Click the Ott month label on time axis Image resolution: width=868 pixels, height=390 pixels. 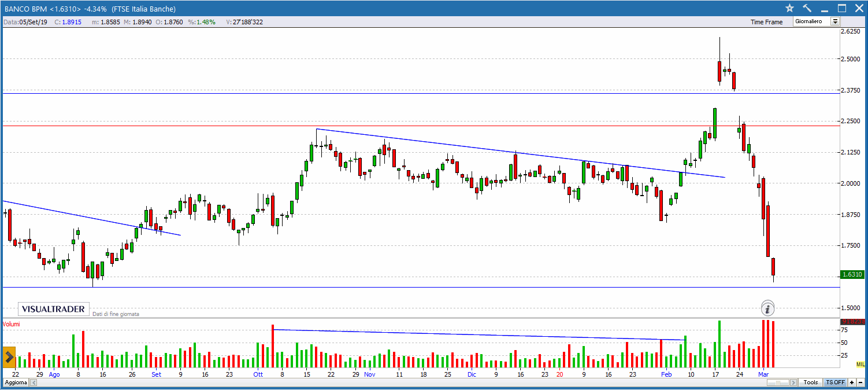coord(258,374)
